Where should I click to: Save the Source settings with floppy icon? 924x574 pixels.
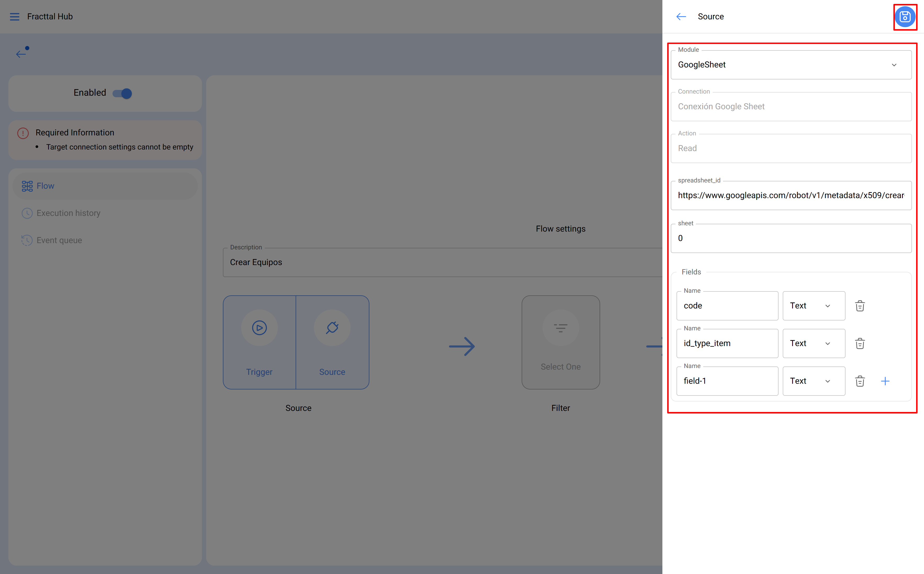pos(905,17)
